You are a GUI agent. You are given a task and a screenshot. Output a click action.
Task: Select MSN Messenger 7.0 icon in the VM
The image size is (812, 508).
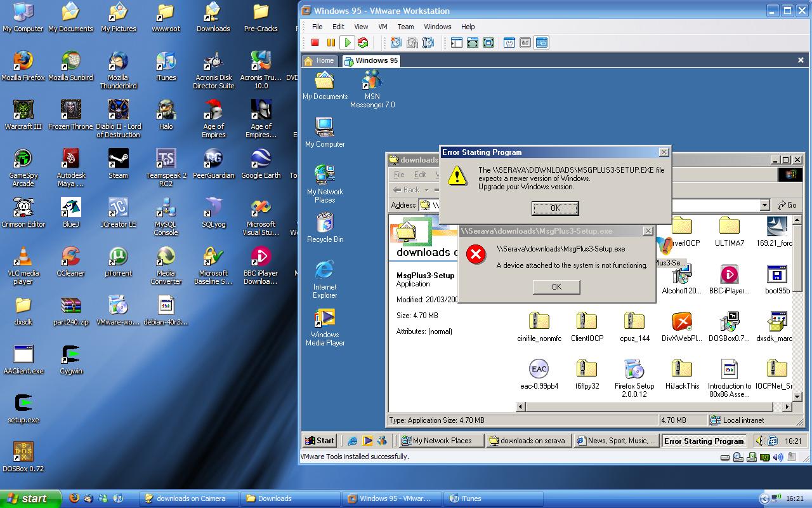pyautogui.click(x=372, y=90)
